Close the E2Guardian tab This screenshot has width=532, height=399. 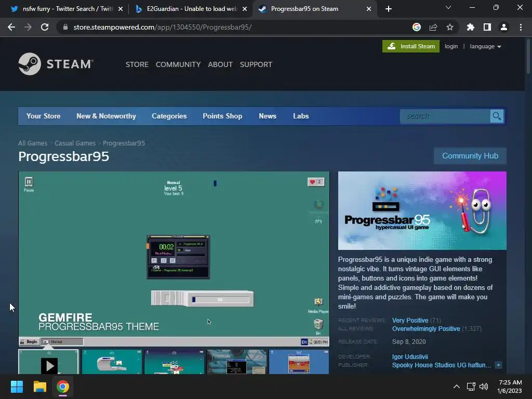coord(245,9)
